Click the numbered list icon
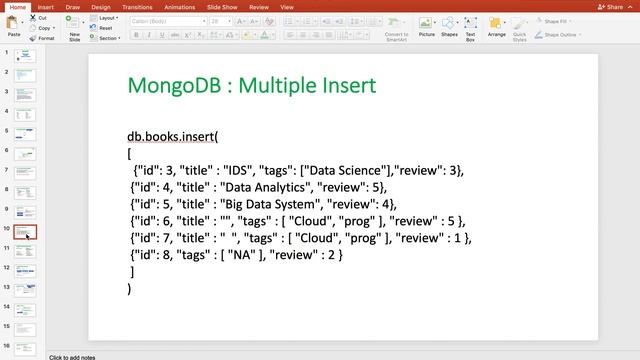This screenshot has width=640, height=360. pyautogui.click(x=307, y=21)
